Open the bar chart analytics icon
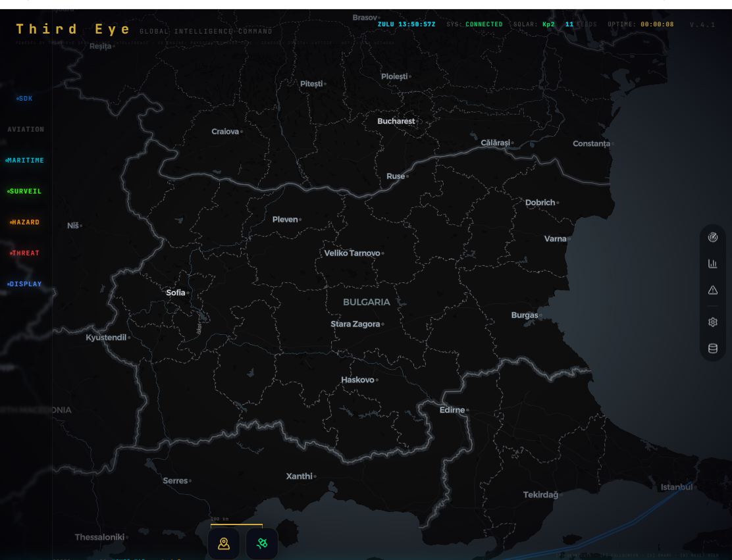The width and height of the screenshot is (732, 560). click(x=712, y=264)
